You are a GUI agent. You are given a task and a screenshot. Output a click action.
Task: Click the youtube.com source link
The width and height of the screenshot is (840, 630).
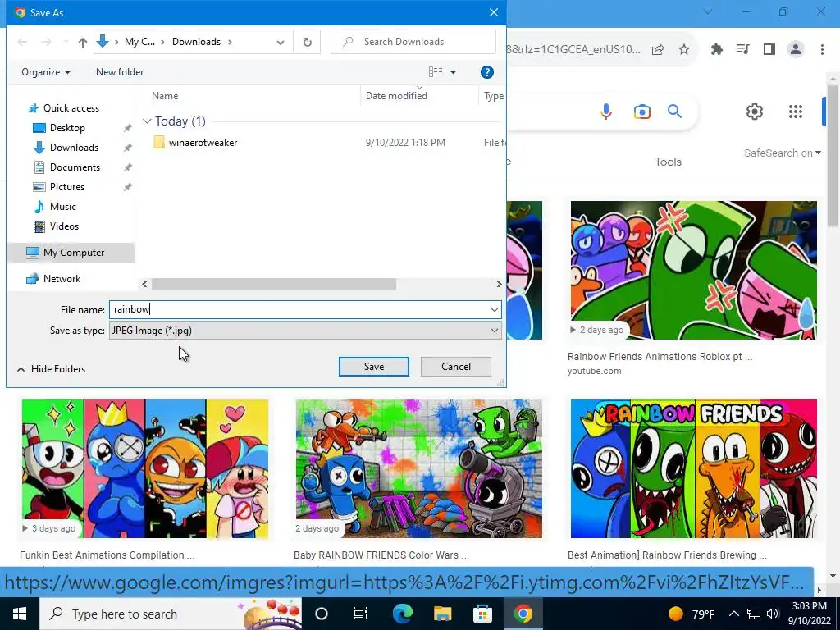pyautogui.click(x=594, y=372)
